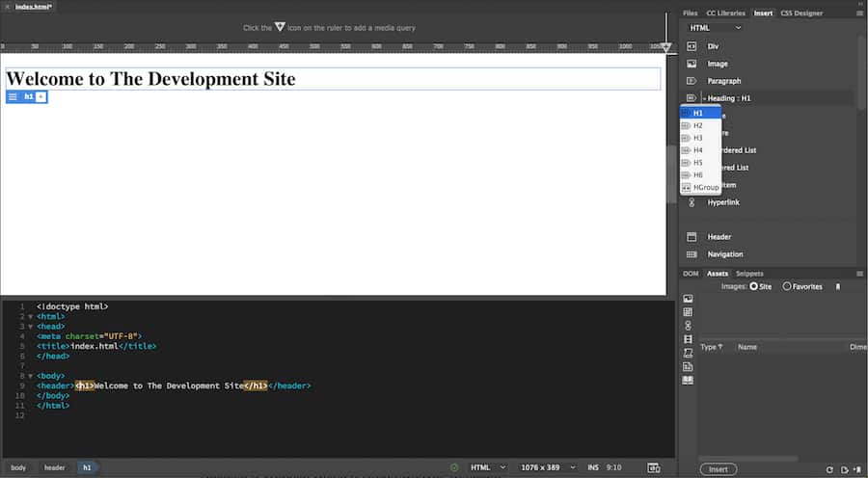Collapse the head tag code fold arrow
The width and height of the screenshot is (868, 478).
click(x=30, y=327)
